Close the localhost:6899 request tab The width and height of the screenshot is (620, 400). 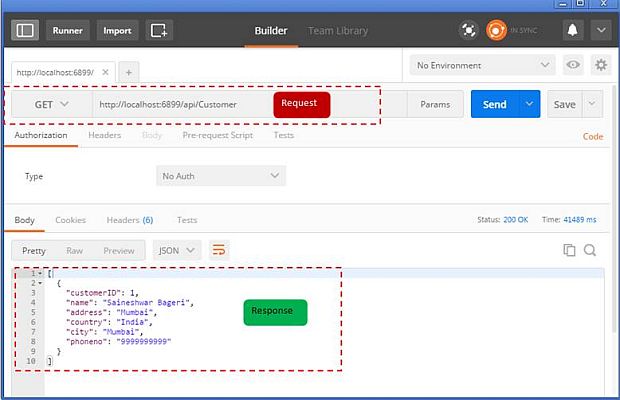105,72
